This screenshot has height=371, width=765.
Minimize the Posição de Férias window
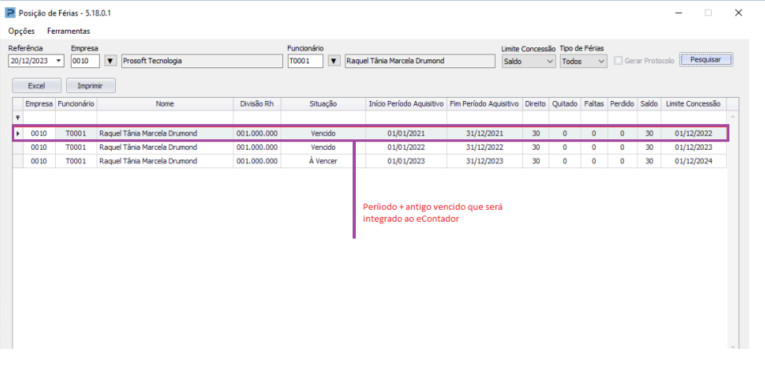click(678, 13)
